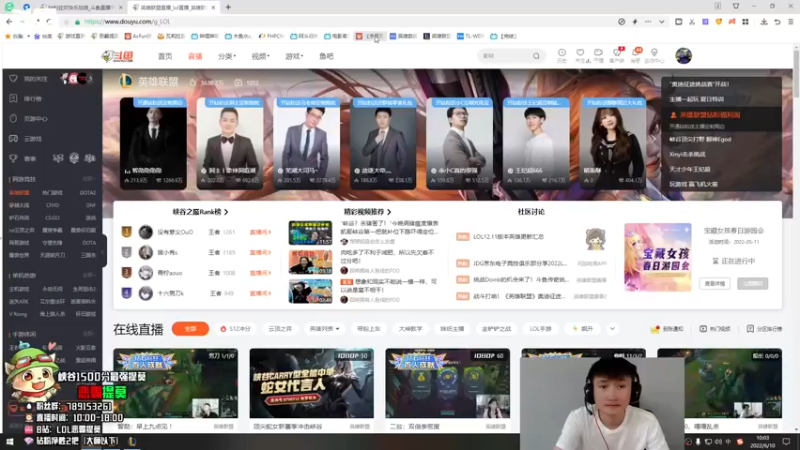Collapse the left sidebar with arrow handle
Viewport: 800px width, 450px height.
(103, 251)
